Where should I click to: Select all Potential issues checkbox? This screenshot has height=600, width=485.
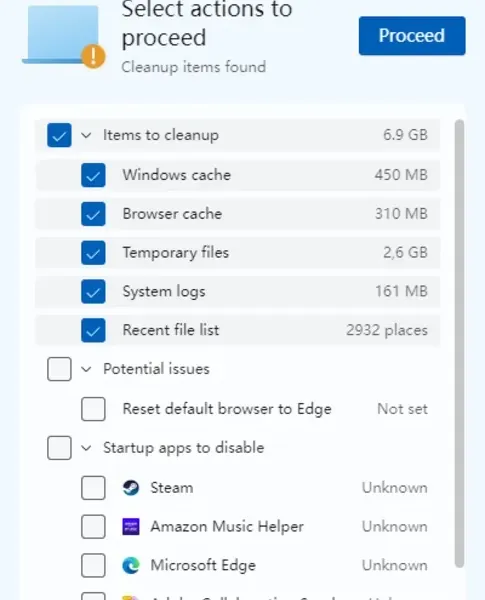point(59,369)
